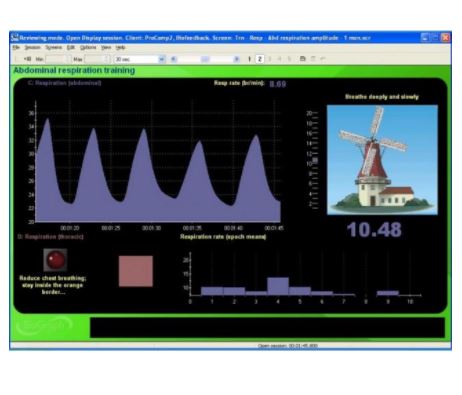
Task: Click the abdominal respiration waveform graph
Action: pyautogui.click(x=158, y=162)
